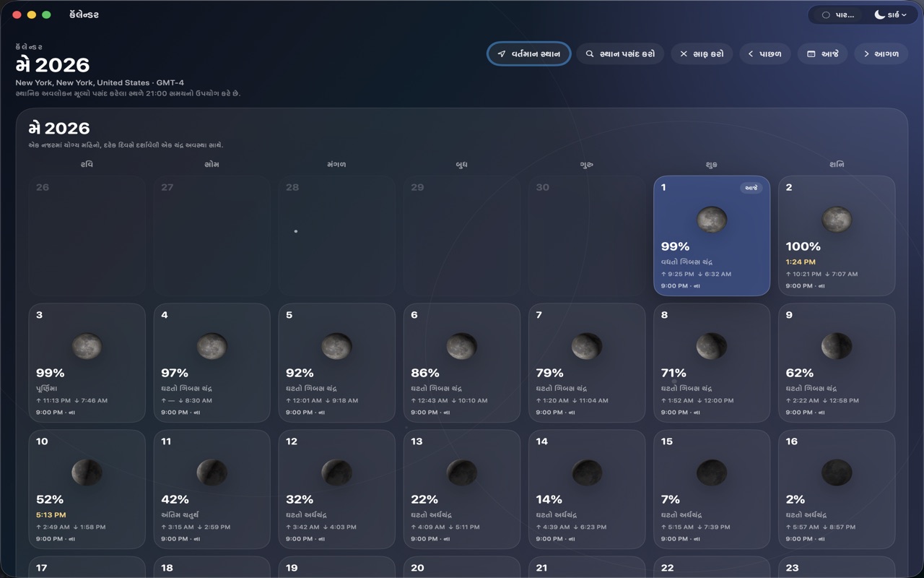Select the dimmed day 30 cell

coord(587,236)
